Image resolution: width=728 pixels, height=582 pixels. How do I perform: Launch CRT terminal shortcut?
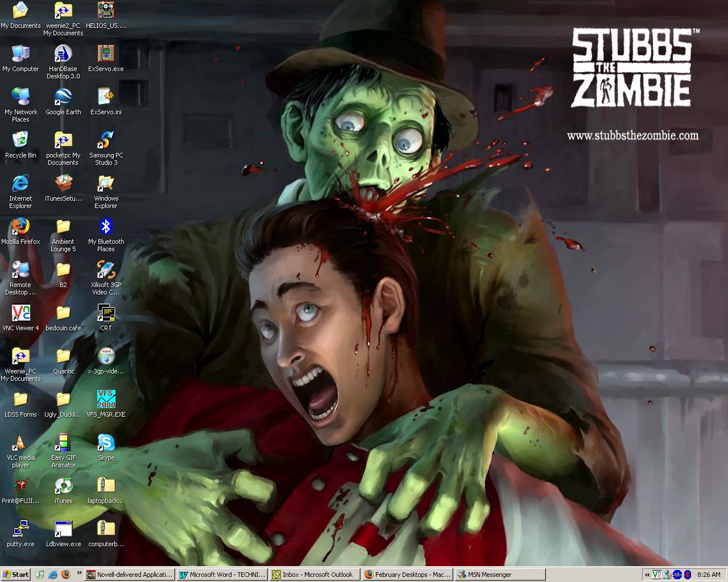pos(106,318)
